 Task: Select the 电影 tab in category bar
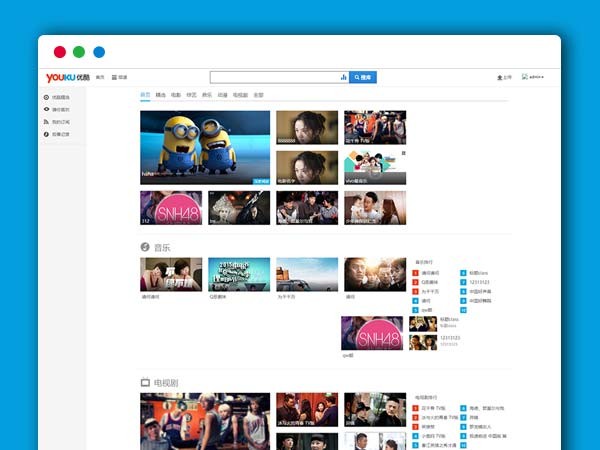[175, 95]
